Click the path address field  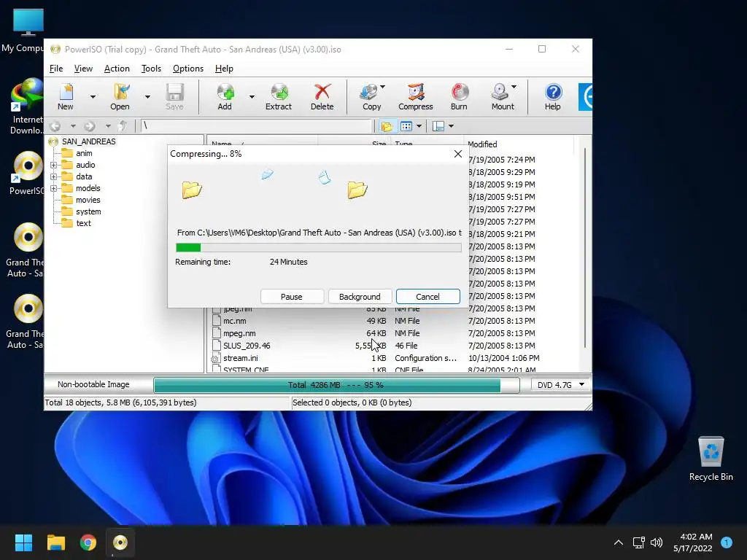click(x=256, y=126)
